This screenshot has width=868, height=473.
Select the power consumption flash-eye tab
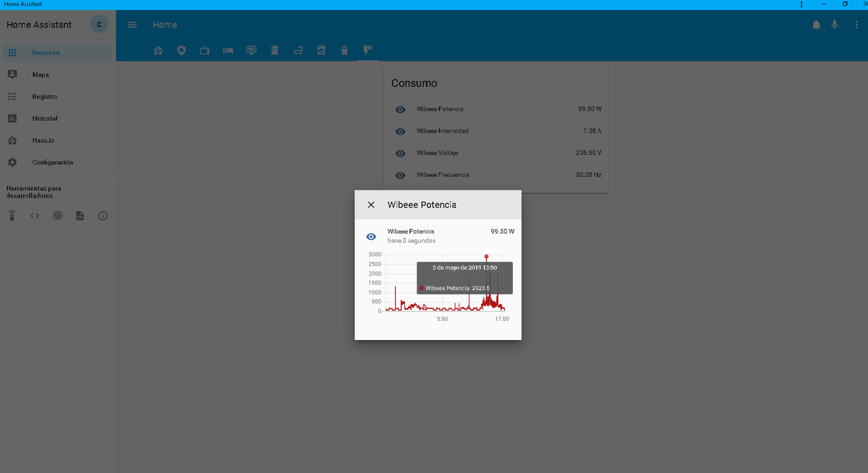(x=367, y=50)
